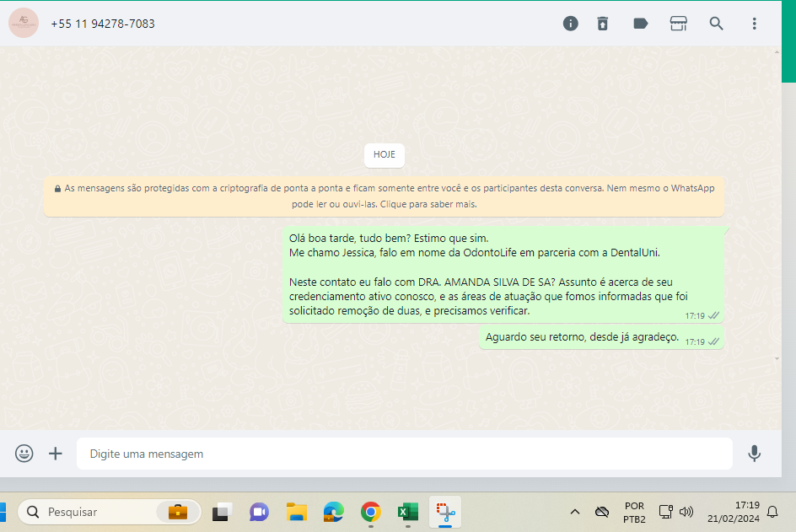This screenshot has width=796, height=532.
Task: Open the label tag icon
Action: [x=641, y=24]
